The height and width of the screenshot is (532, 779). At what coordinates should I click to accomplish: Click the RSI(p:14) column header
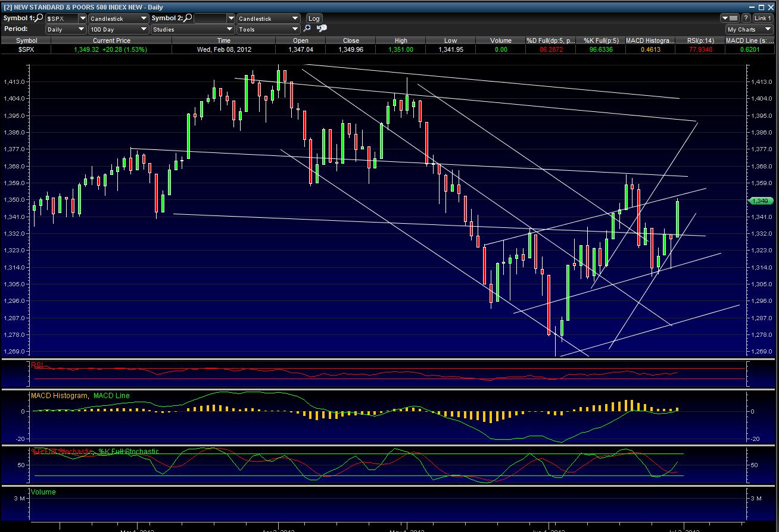click(x=700, y=40)
